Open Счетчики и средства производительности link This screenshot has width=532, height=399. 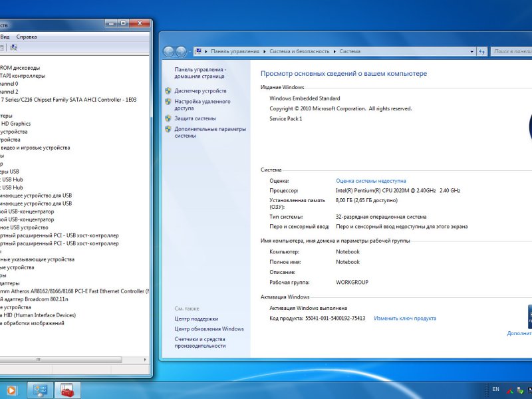(x=200, y=342)
